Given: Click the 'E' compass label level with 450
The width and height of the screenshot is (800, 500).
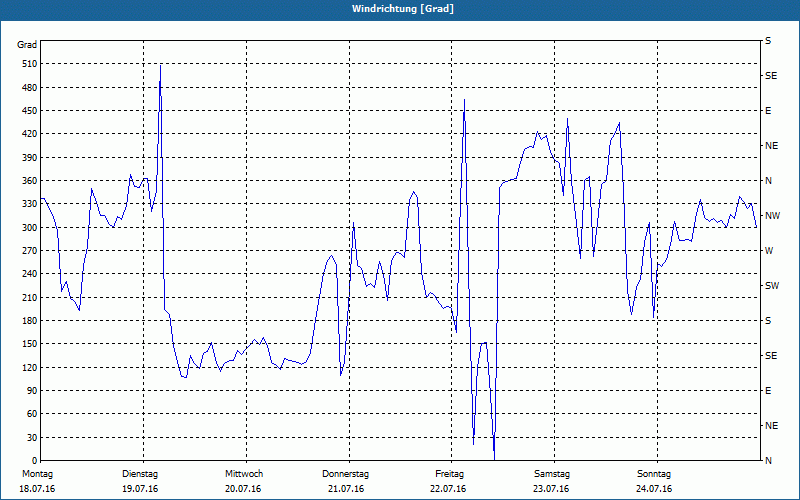Looking at the screenshot, I should pos(768,111).
